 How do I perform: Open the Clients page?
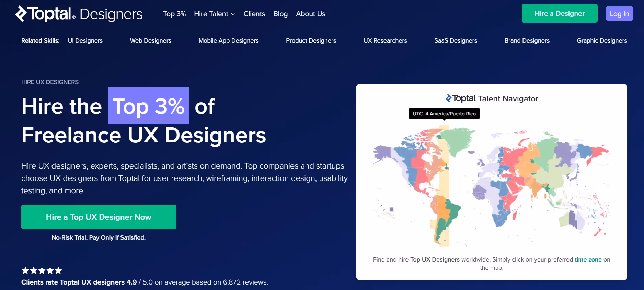[x=254, y=14]
